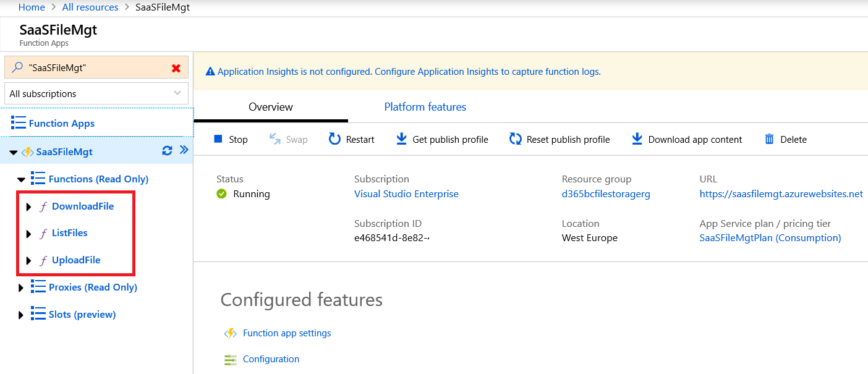Collapse sidebar with double chevron icon
The height and width of the screenshot is (374, 868).
tap(184, 150)
